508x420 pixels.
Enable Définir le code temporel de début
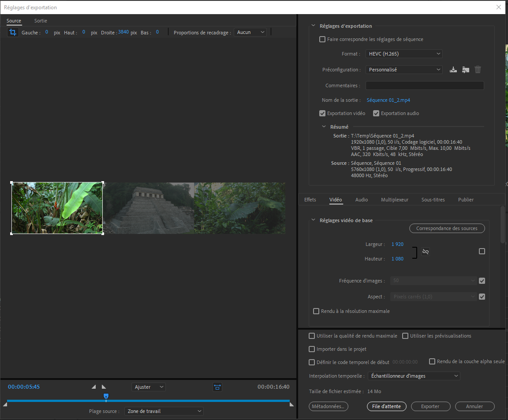312,362
